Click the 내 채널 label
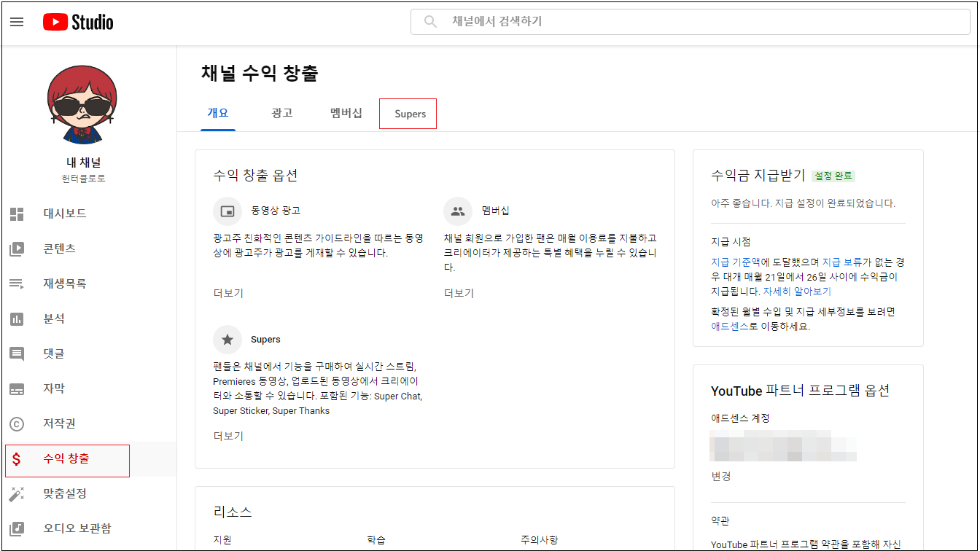This screenshot has height=551, width=980. [83, 163]
